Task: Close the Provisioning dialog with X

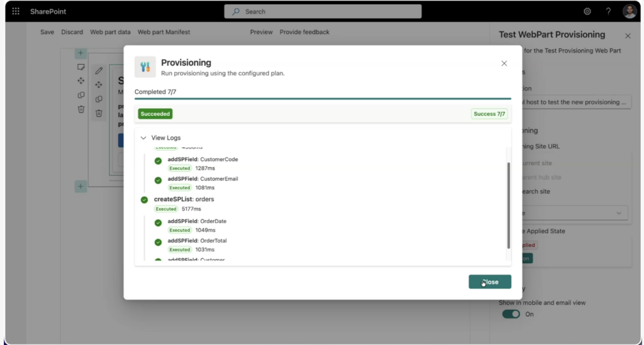Action: click(x=504, y=63)
